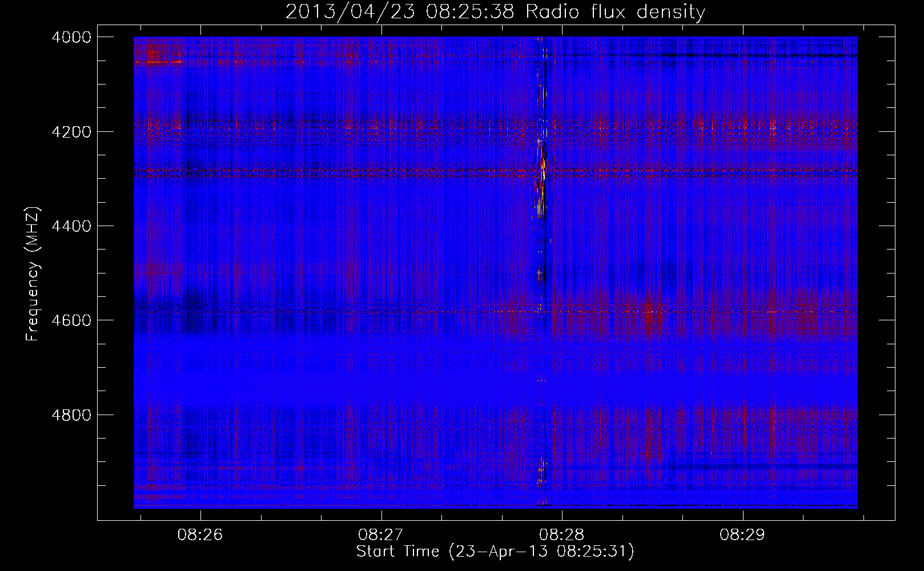
Task: Click the bright yellow burst near 4300 MHz
Action: tap(543, 177)
